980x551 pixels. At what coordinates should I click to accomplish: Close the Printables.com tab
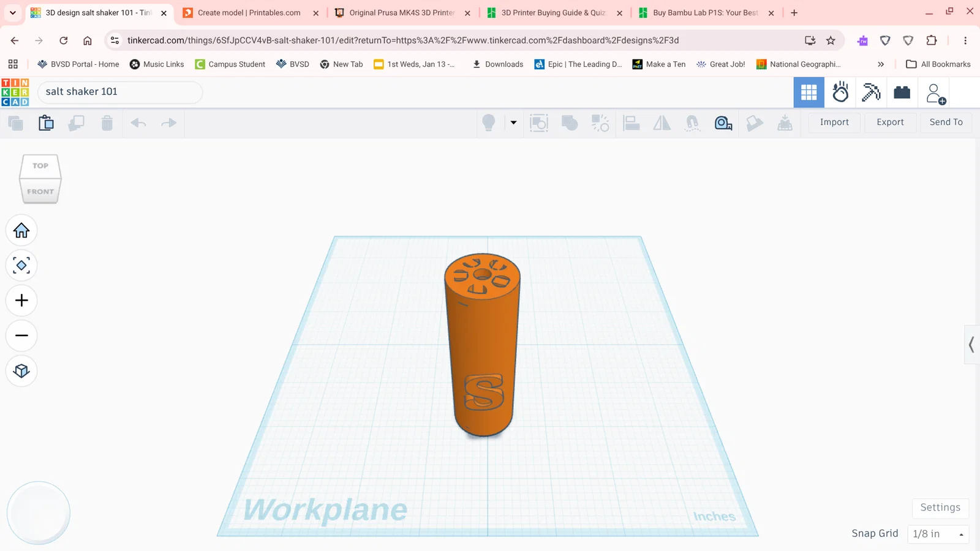point(316,13)
